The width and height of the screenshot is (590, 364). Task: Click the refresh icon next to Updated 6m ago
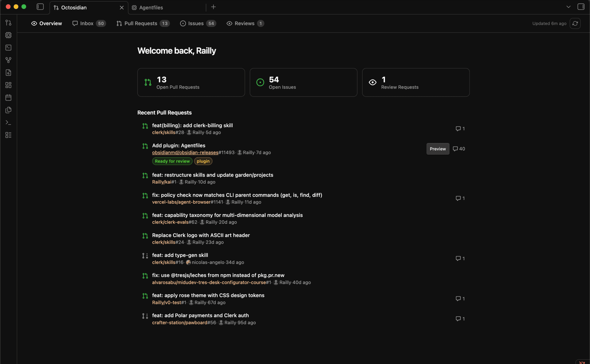[x=575, y=23]
